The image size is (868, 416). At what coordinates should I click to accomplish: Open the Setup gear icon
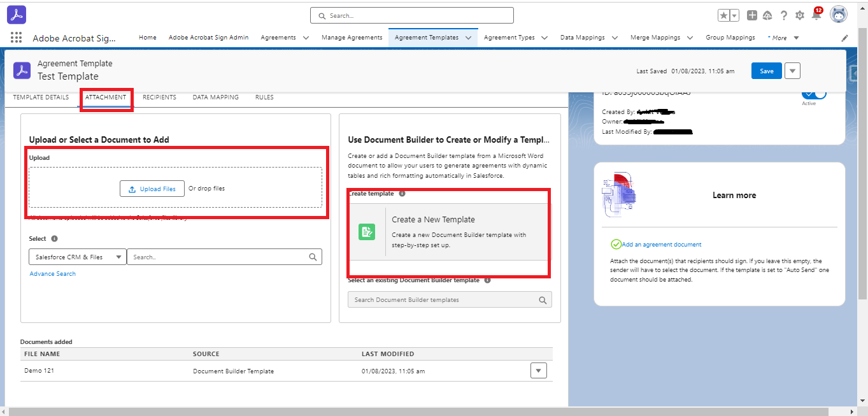[800, 15]
